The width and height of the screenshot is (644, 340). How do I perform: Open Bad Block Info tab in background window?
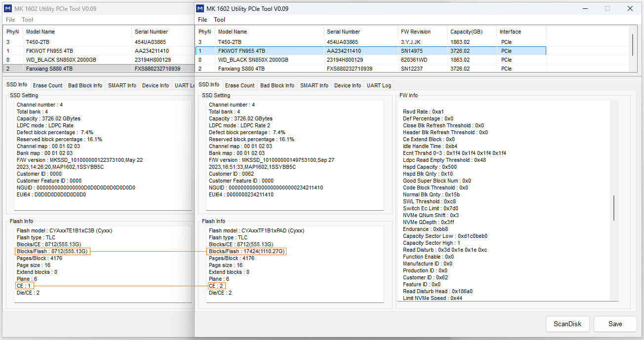point(85,85)
